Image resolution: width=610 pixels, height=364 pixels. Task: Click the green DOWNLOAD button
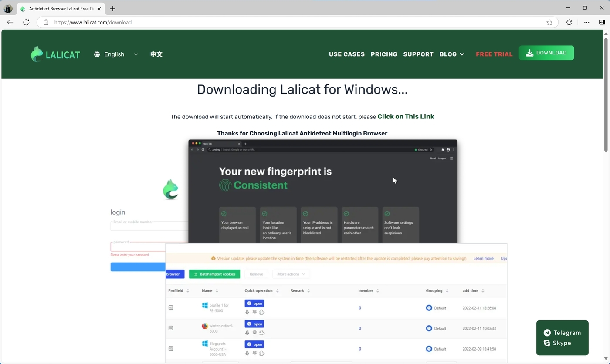(546, 53)
